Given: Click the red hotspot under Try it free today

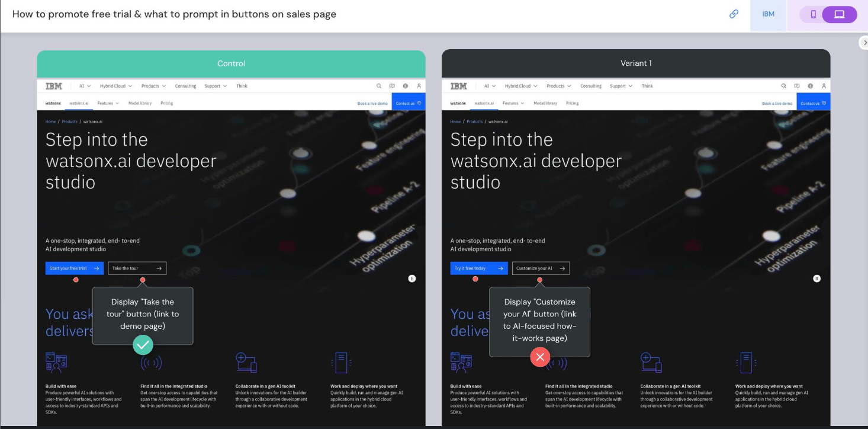Looking at the screenshot, I should pyautogui.click(x=475, y=278).
